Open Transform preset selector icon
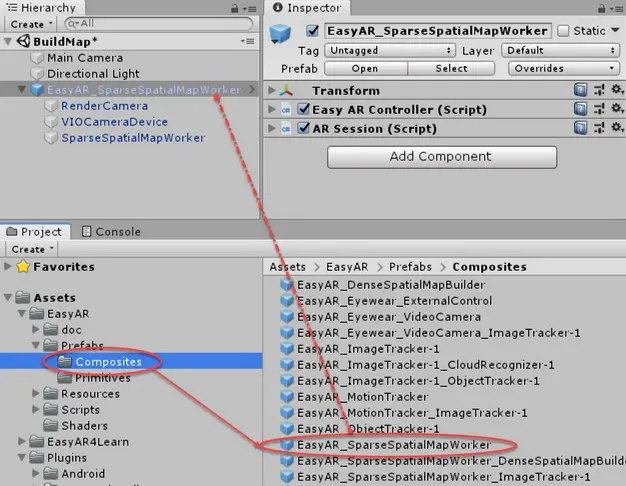The width and height of the screenshot is (626, 486). (x=599, y=90)
